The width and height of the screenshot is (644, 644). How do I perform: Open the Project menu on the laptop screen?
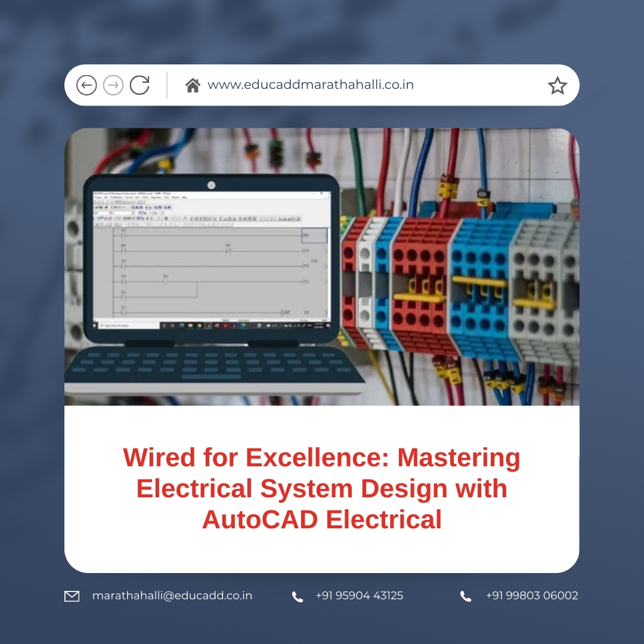point(97,197)
